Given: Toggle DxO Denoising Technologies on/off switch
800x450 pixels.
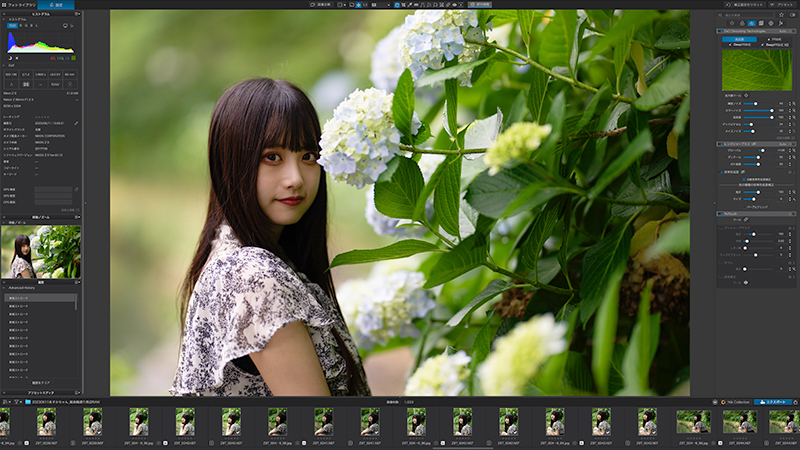Looking at the screenshot, I should (721, 31).
